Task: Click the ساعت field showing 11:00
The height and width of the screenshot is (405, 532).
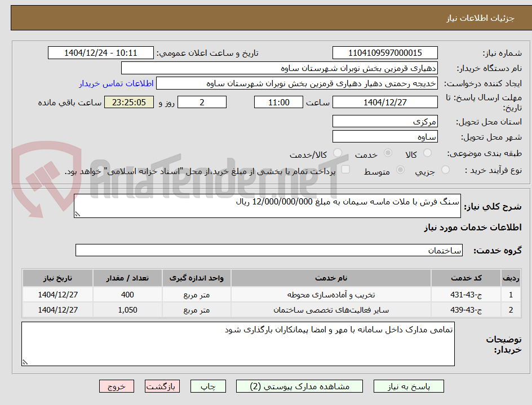Action: [278, 102]
